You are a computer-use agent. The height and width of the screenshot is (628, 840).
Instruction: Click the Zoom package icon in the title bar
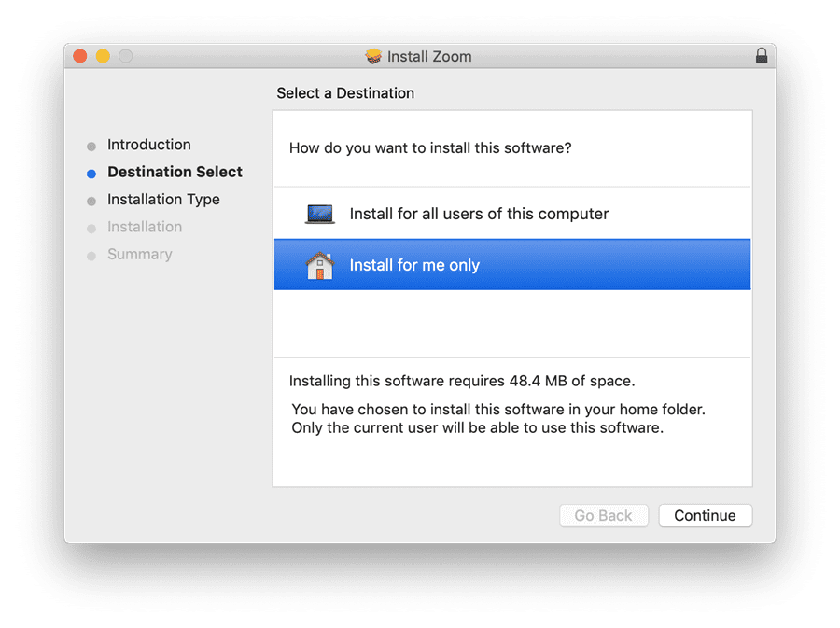(x=375, y=56)
